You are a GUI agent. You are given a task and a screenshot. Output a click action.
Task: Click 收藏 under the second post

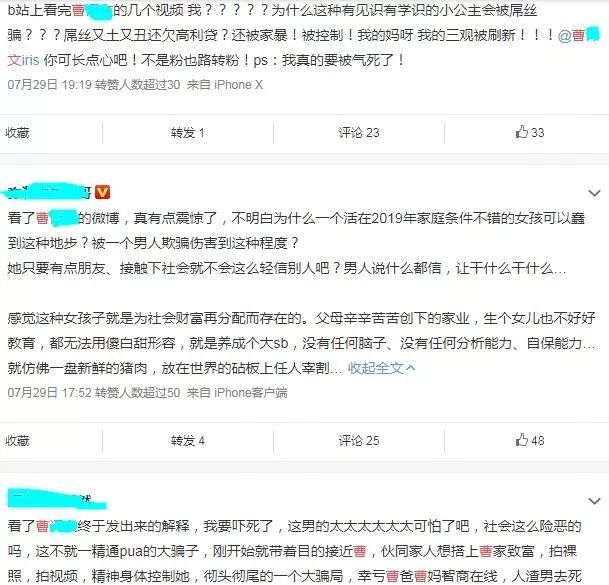17,441
